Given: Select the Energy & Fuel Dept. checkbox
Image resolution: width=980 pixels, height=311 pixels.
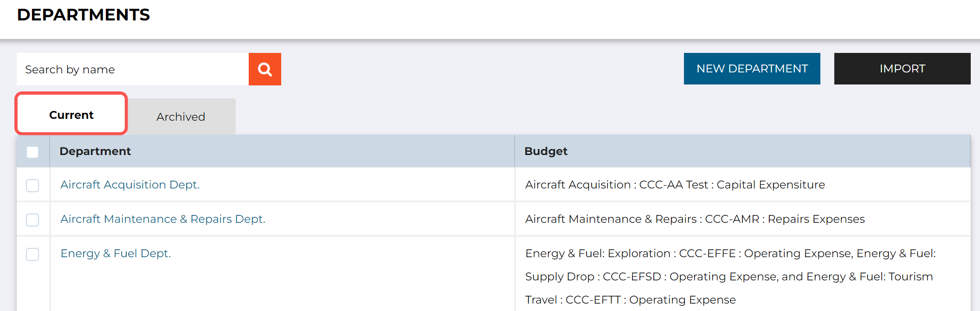Looking at the screenshot, I should point(32,254).
